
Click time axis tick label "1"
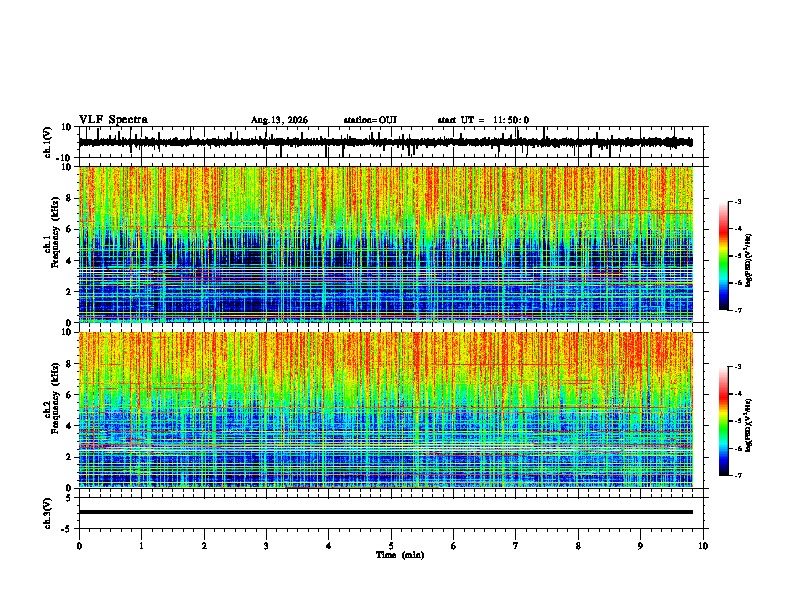(141, 546)
